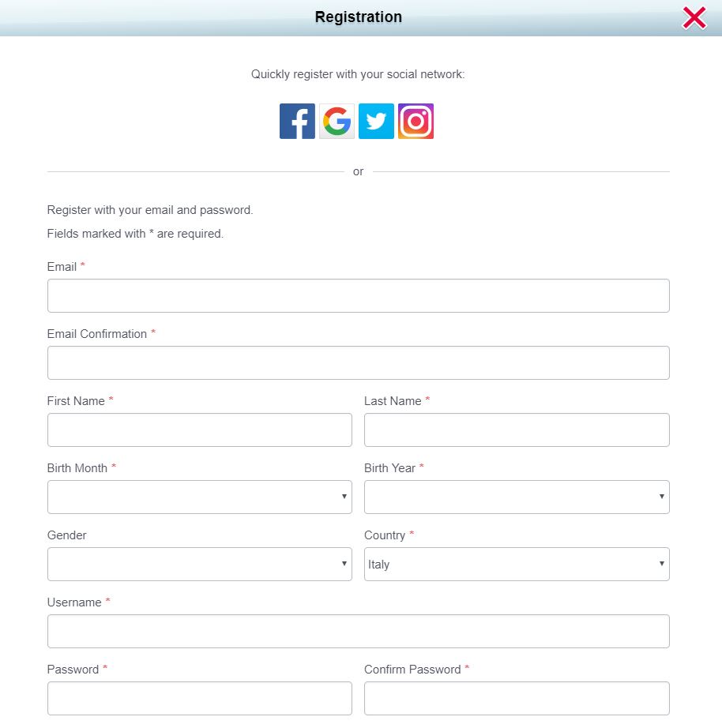Focus the Password field
This screenshot has height=728, width=722.
click(199, 698)
